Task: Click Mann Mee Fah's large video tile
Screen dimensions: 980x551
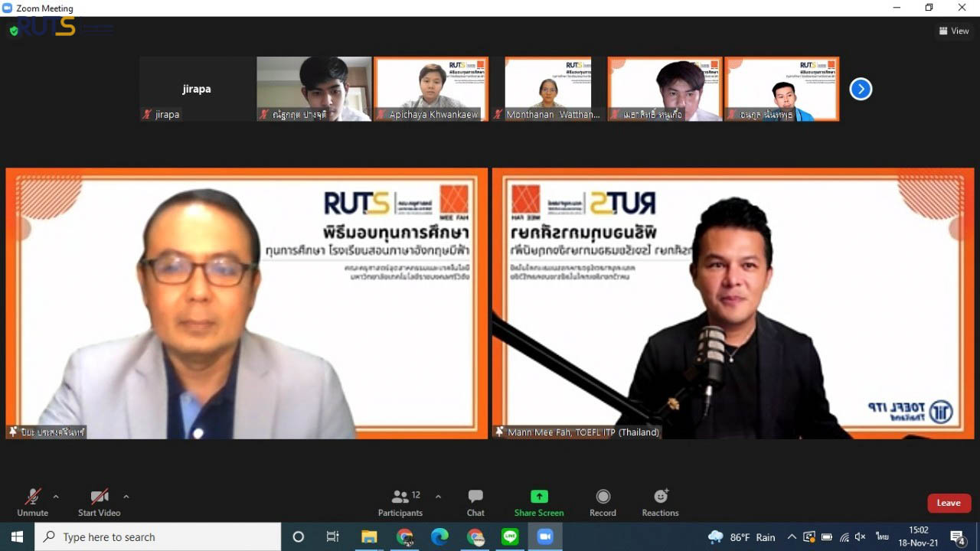Action: click(733, 303)
